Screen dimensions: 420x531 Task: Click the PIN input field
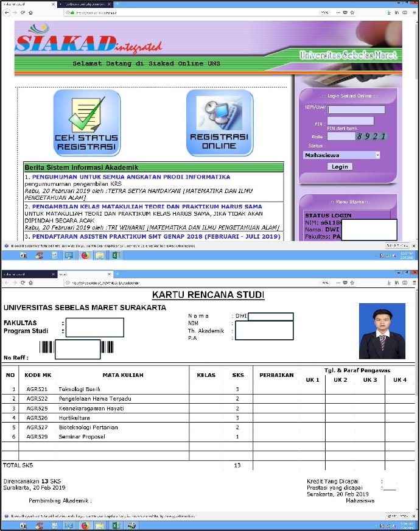tap(351, 121)
